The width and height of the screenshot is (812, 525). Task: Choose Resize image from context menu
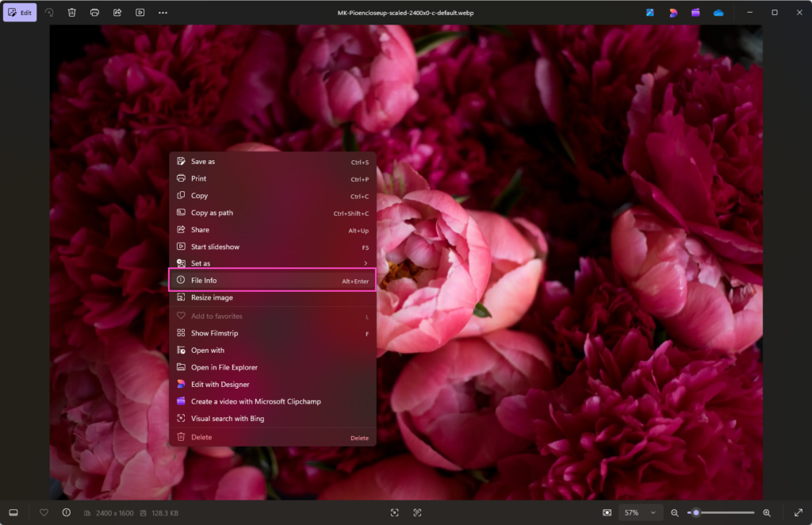(x=273, y=297)
